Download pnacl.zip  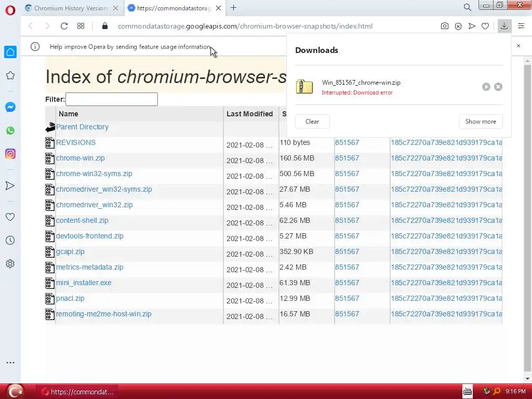70,299
